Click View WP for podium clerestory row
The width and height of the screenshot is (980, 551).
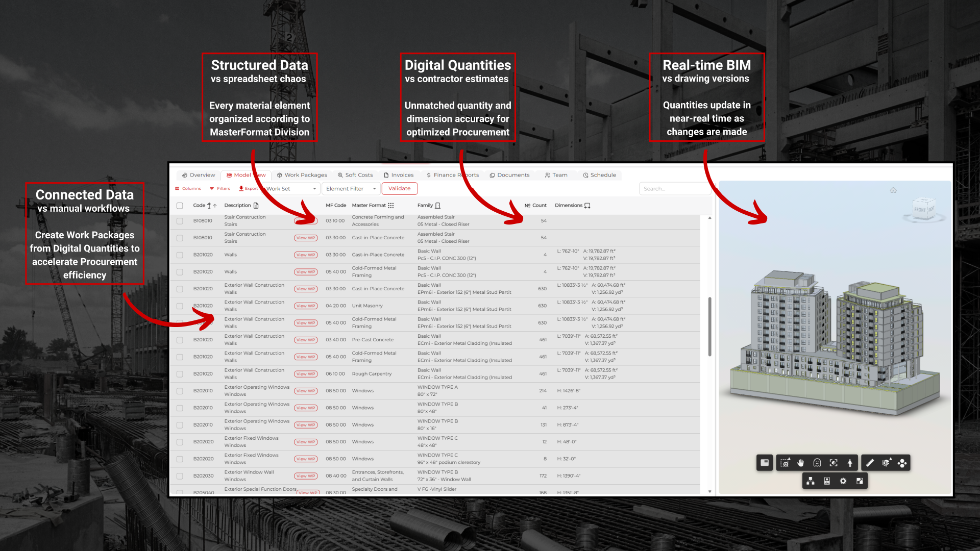[x=306, y=459]
